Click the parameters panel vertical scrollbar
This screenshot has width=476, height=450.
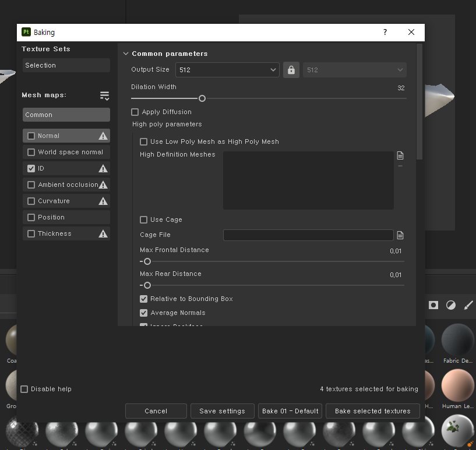(419, 101)
